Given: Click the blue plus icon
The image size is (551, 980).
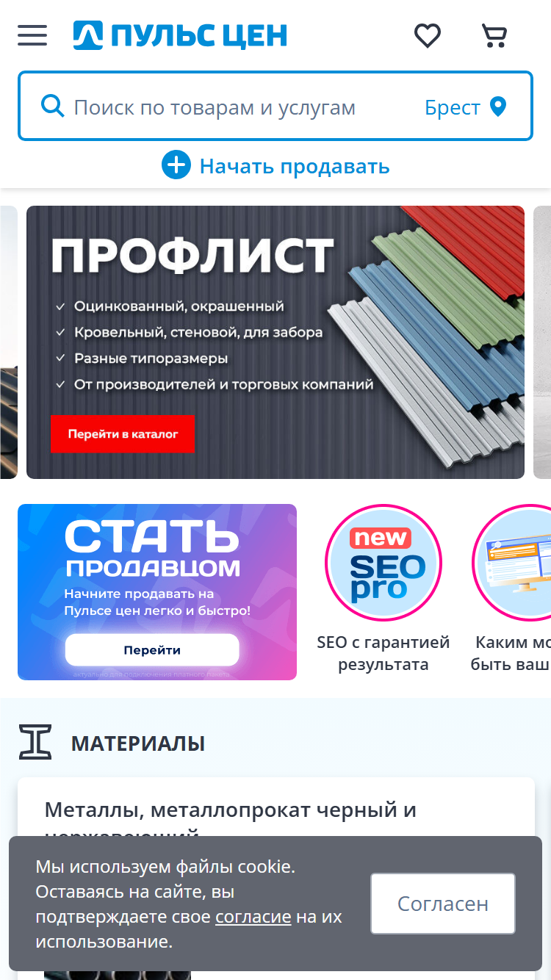Looking at the screenshot, I should pyautogui.click(x=176, y=165).
